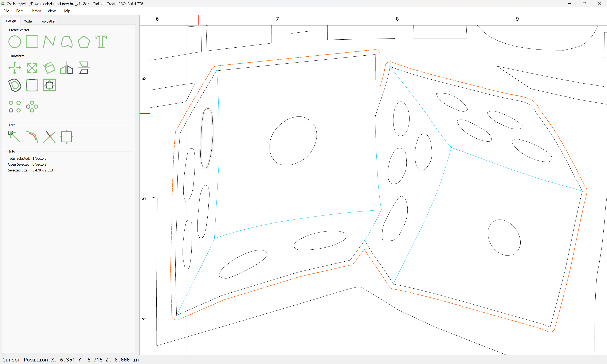Activate the Job bounding-box edit tool
Screen dimensions: 607x364
pyautogui.click(x=66, y=137)
